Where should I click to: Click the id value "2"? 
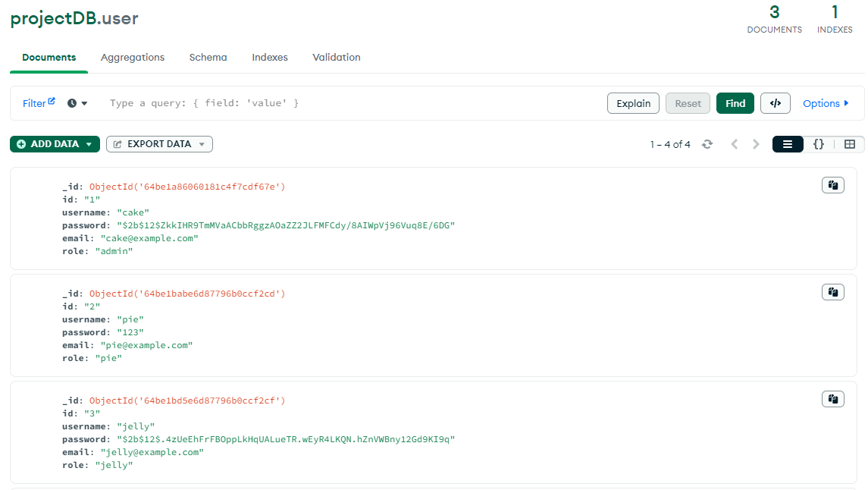(x=92, y=306)
